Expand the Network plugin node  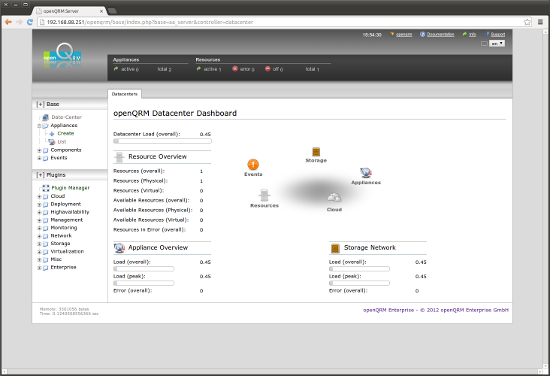point(39,236)
